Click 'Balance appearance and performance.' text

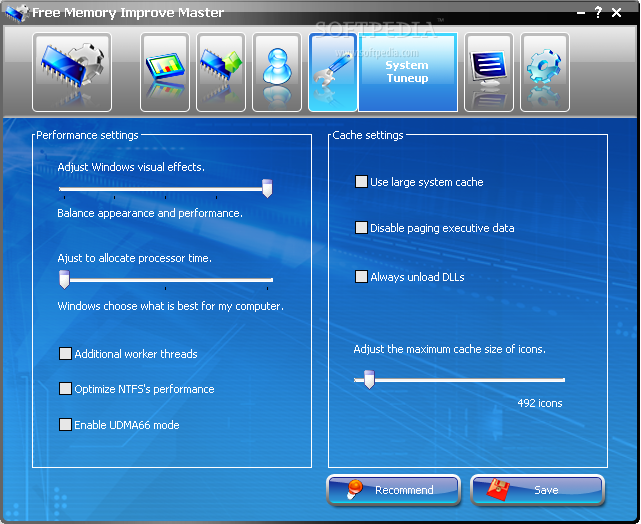coord(150,213)
